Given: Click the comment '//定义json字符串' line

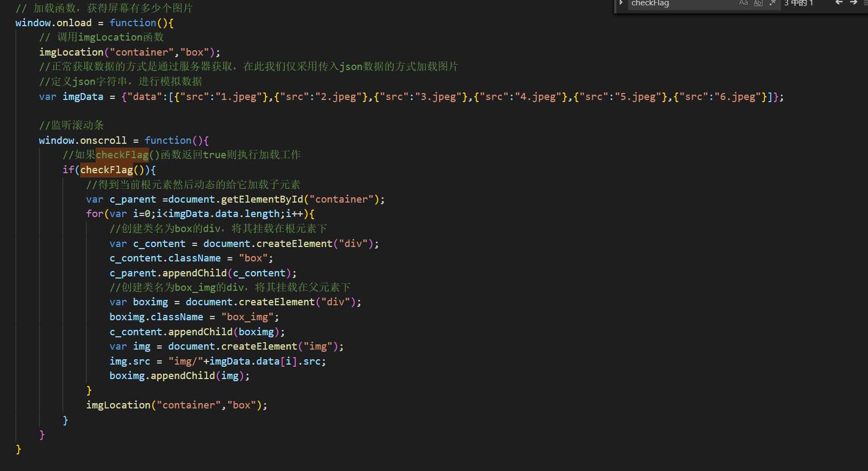Looking at the screenshot, I should click(121, 82).
